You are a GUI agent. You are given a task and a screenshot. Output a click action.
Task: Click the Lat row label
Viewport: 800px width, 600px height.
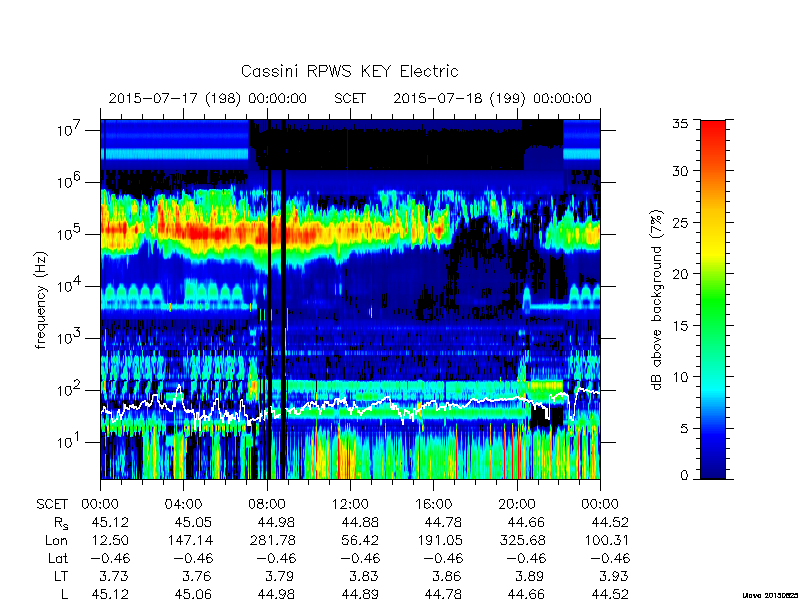coord(58,558)
